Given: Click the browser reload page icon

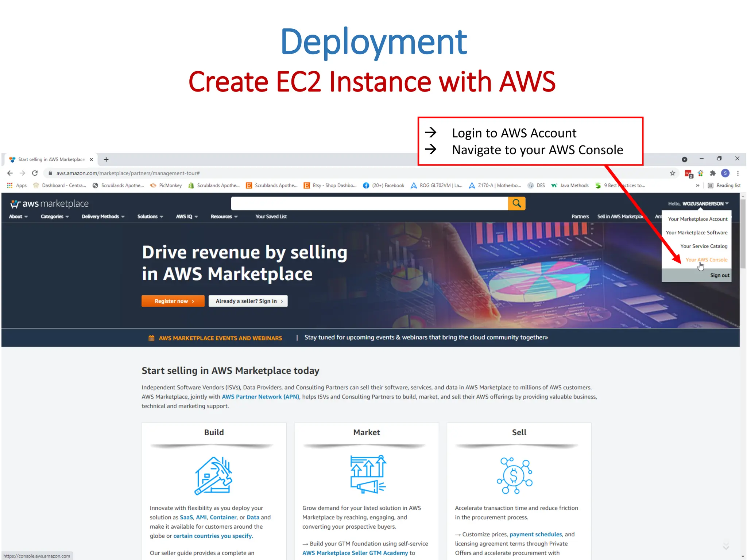Looking at the screenshot, I should click(35, 173).
